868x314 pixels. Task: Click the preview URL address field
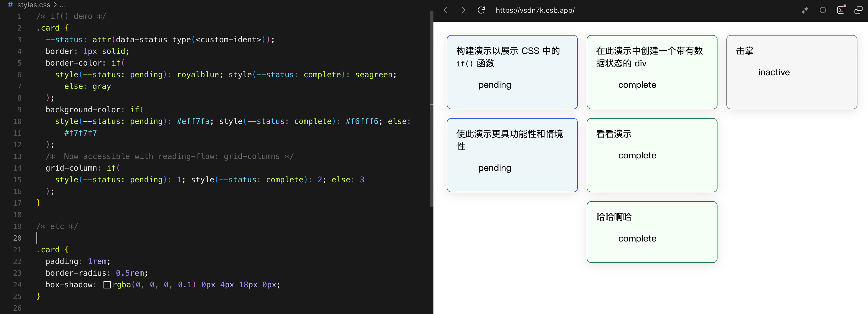coord(535,11)
